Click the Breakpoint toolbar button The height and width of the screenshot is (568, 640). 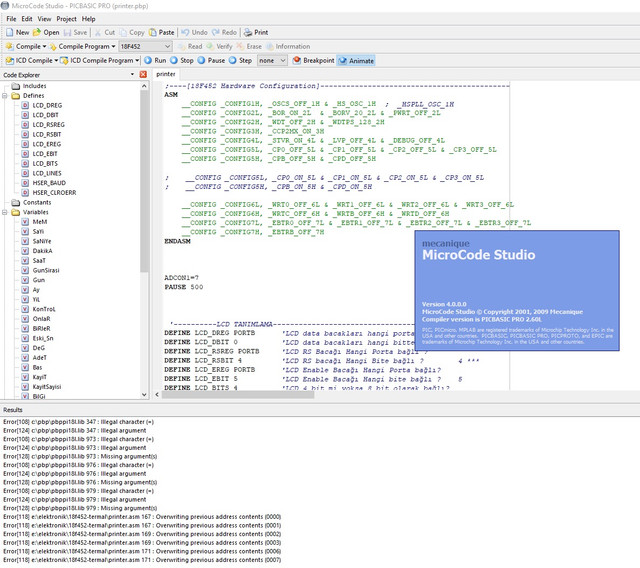click(x=313, y=60)
